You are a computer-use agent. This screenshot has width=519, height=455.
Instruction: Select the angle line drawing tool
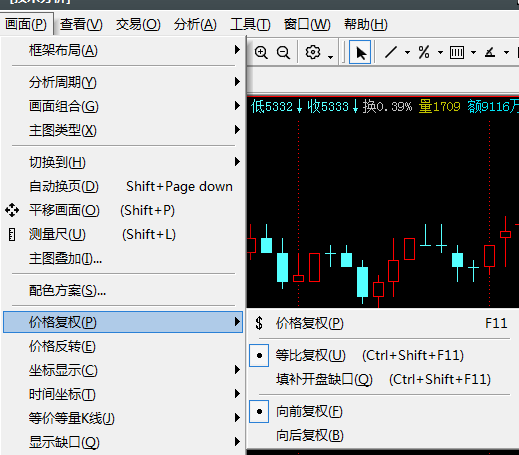pos(490,52)
